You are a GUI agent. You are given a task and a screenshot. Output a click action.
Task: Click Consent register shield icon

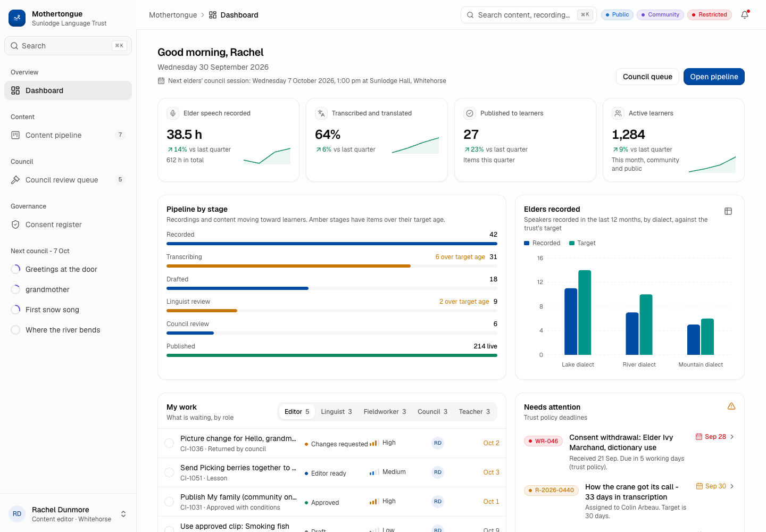coord(15,225)
